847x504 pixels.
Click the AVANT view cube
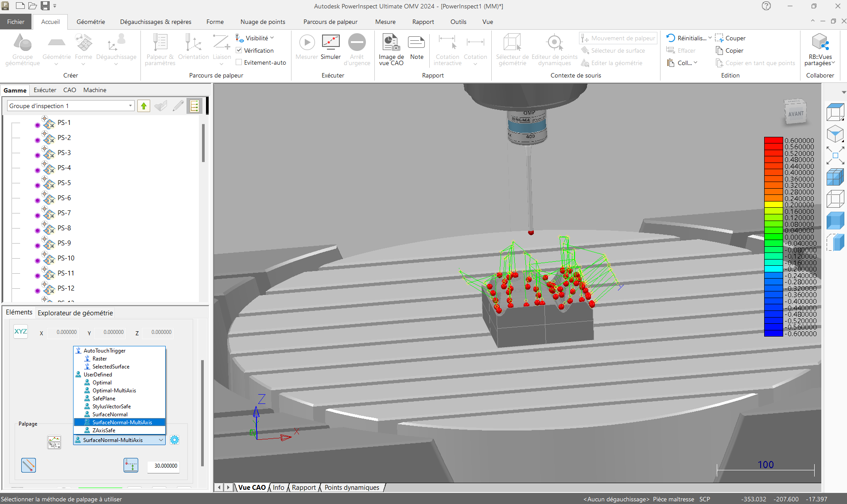click(x=795, y=112)
